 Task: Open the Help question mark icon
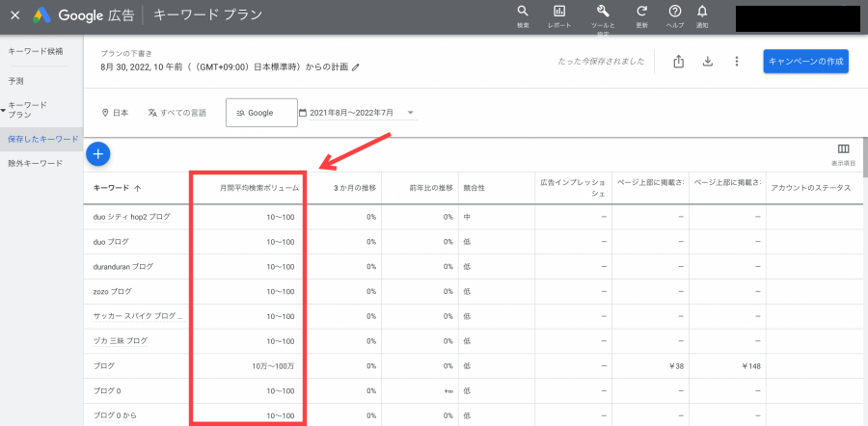pos(675,12)
